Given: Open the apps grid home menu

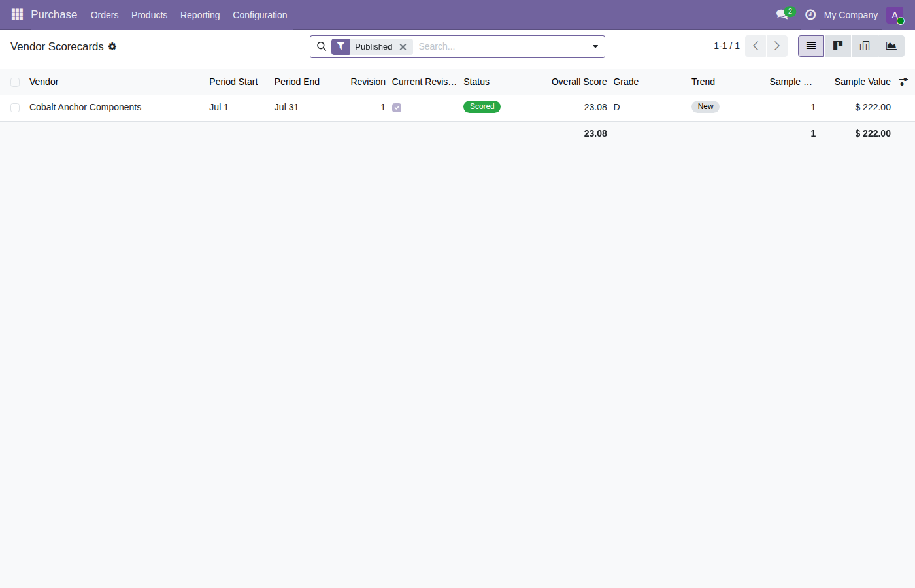Looking at the screenshot, I should pos(17,14).
